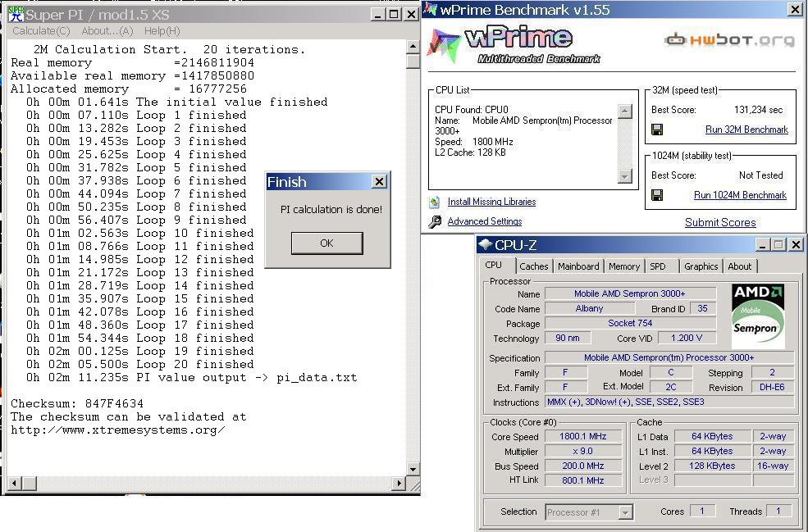Click the Super PI title bar icon
Image resolution: width=808 pixels, height=532 pixels.
click(x=16, y=15)
